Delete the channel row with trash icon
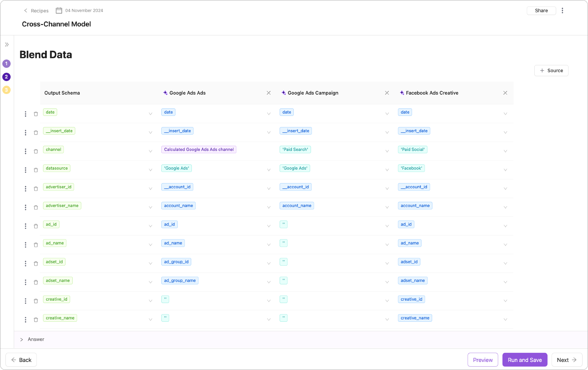Viewport: 588px width, 370px height. click(x=36, y=151)
